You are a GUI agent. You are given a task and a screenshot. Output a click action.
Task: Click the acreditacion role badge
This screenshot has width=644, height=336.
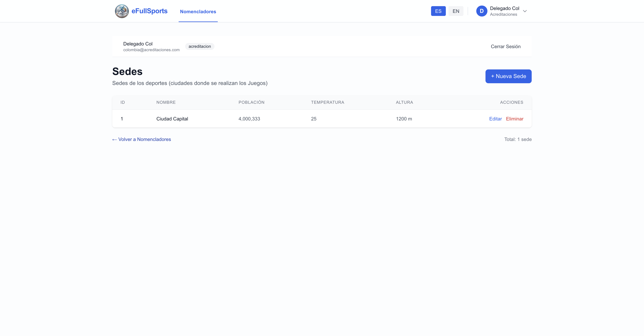coord(200,47)
